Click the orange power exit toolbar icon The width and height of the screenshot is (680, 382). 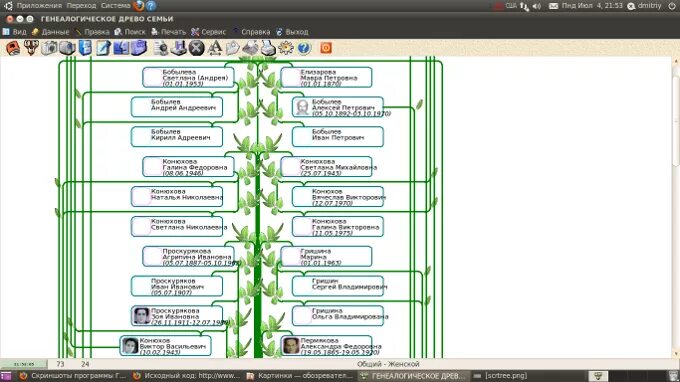click(x=326, y=48)
